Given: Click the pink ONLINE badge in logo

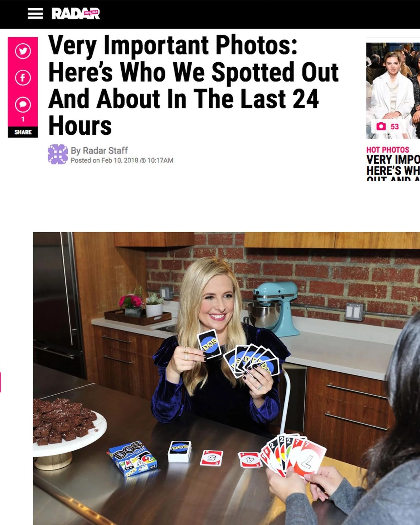Looking at the screenshot, I should [x=91, y=12].
